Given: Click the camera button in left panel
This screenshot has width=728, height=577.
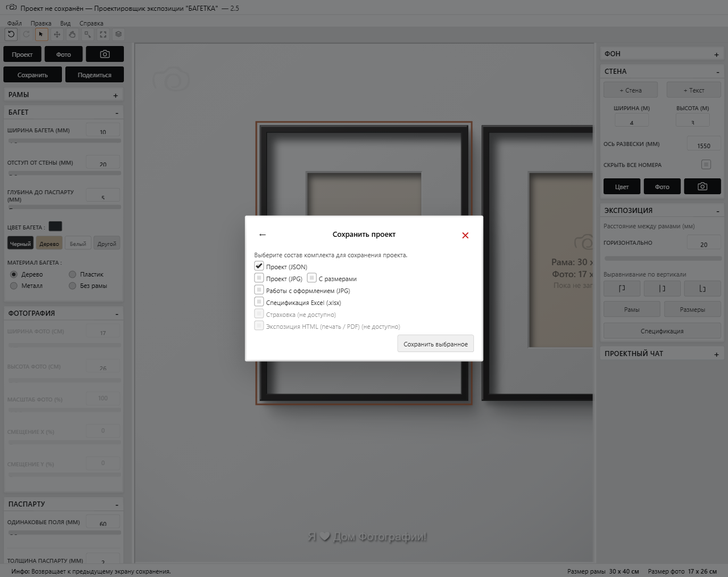Looking at the screenshot, I should [x=105, y=55].
